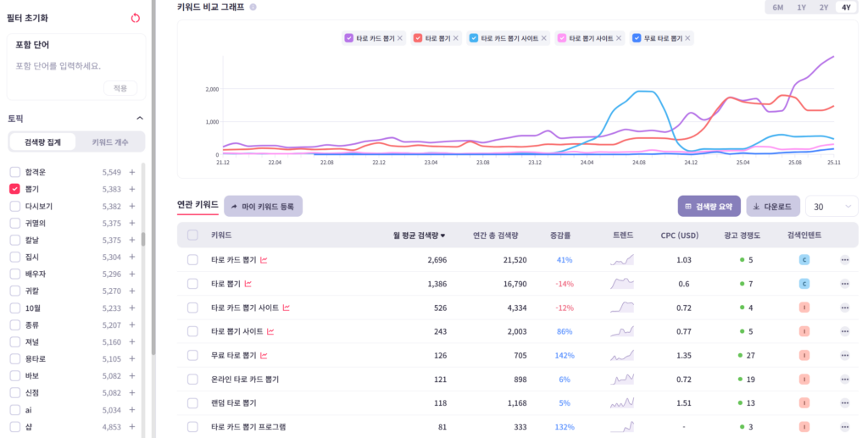Viewport: 868px width, 438px height.
Task: Click the info icon beside 키워드 비교 그래프
Action: pyautogui.click(x=253, y=8)
